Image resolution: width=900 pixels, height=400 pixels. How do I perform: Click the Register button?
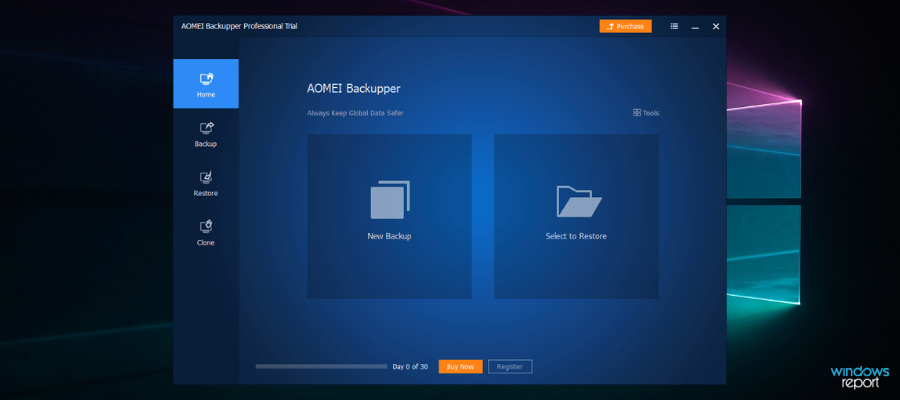click(510, 367)
